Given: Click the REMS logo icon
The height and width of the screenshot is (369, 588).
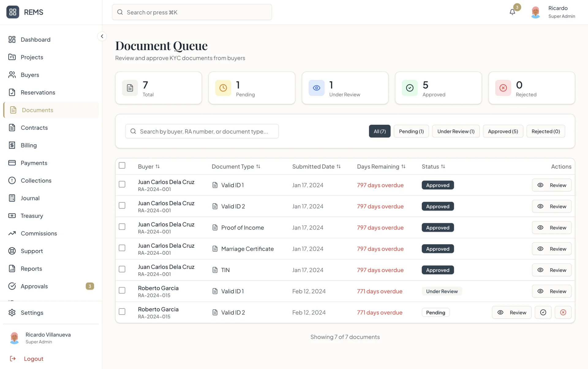Looking at the screenshot, I should [x=13, y=12].
